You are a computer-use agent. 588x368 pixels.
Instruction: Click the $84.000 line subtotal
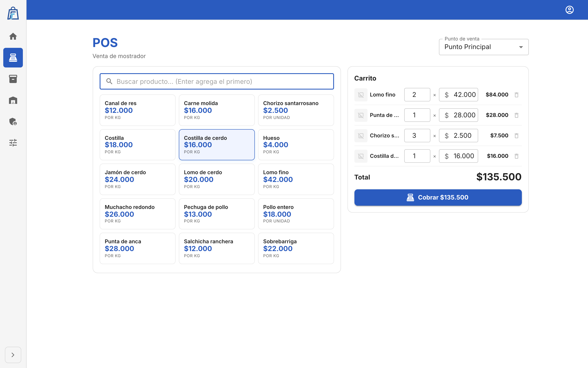coord(497,95)
